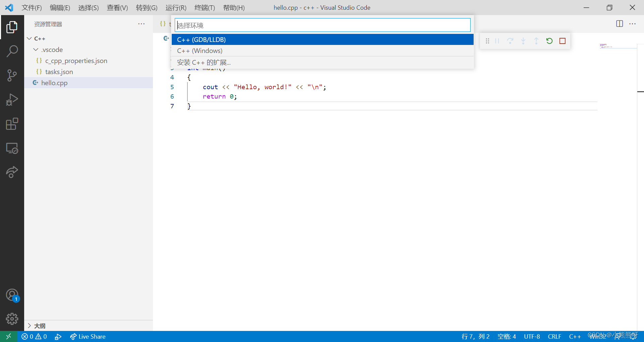The height and width of the screenshot is (342, 644).
Task: Grab the debug toolbar drag handle
Action: pyautogui.click(x=487, y=41)
